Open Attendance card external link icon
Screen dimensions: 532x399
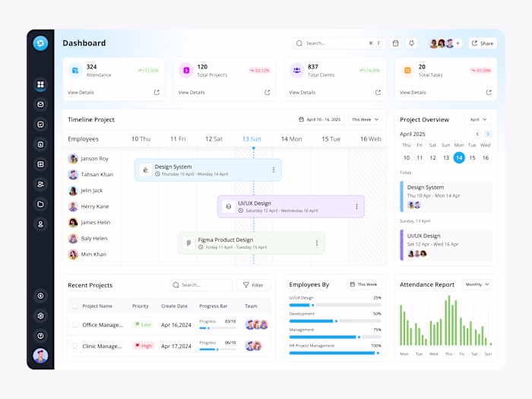[157, 92]
